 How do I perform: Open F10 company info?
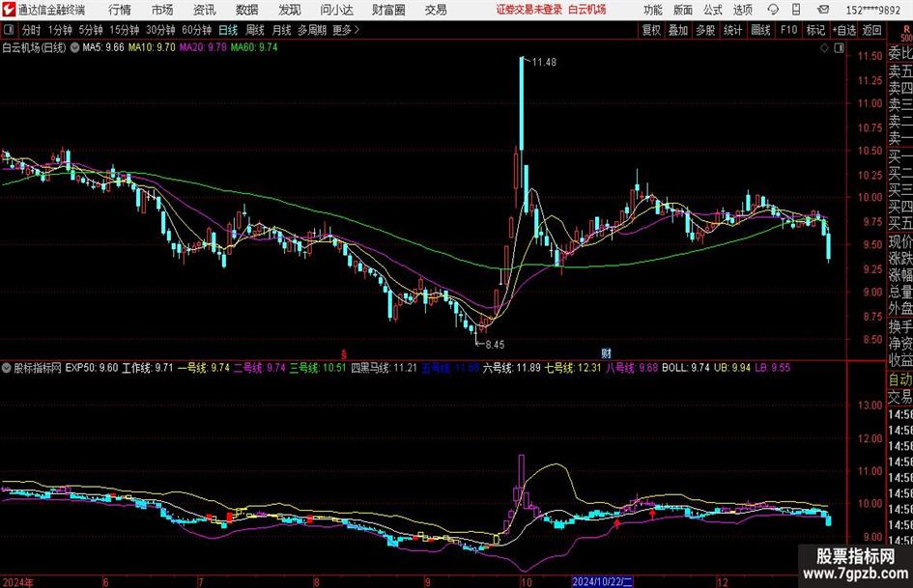point(789,30)
